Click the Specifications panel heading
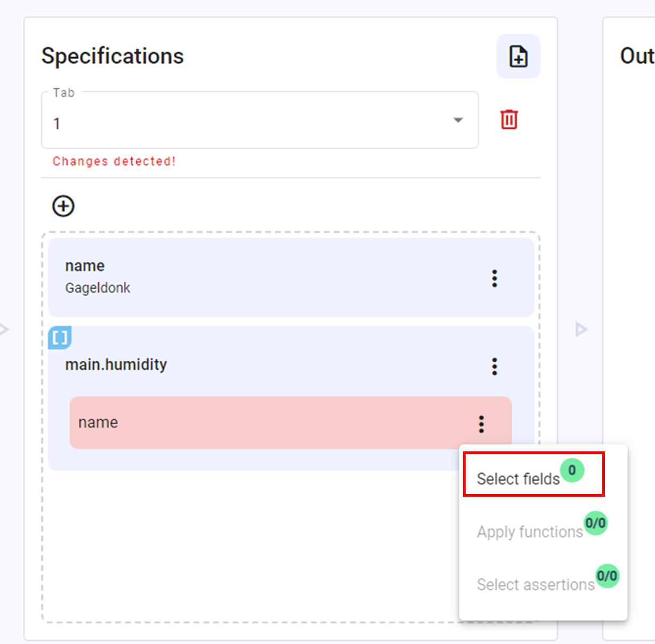This screenshot has height=644, width=655. [x=113, y=56]
